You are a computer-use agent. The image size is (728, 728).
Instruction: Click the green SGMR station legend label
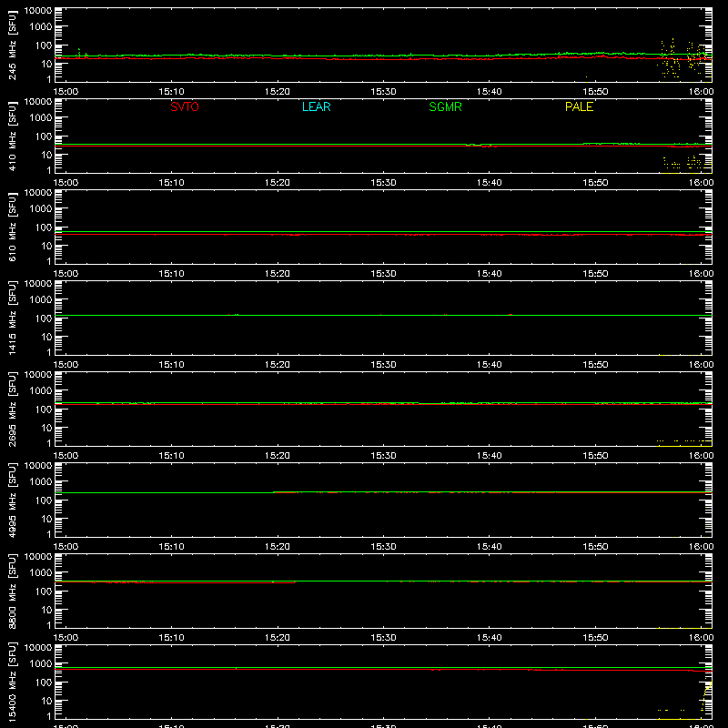(x=445, y=106)
